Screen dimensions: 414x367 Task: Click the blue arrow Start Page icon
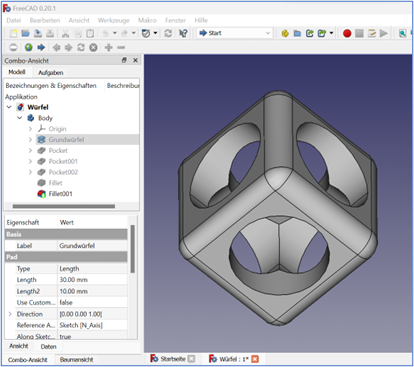41,47
